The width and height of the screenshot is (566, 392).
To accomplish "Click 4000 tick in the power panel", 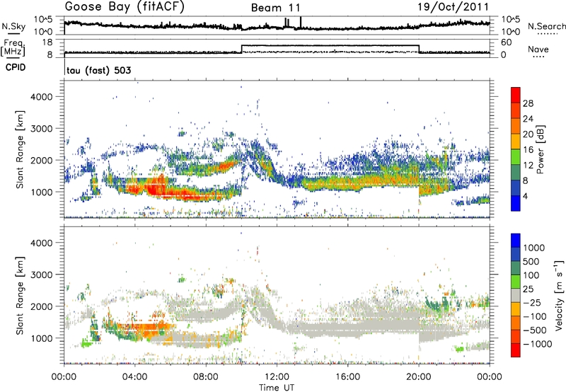I will click(42, 97).
